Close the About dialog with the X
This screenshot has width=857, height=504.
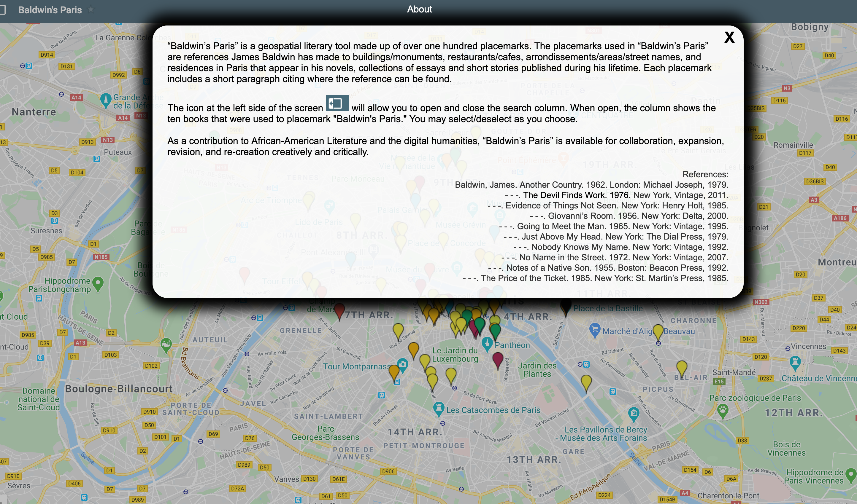point(729,37)
